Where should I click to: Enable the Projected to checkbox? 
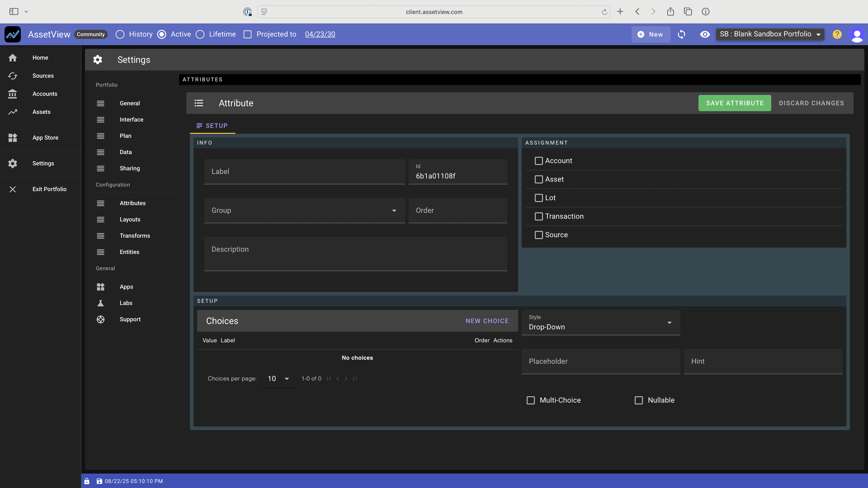[247, 34]
